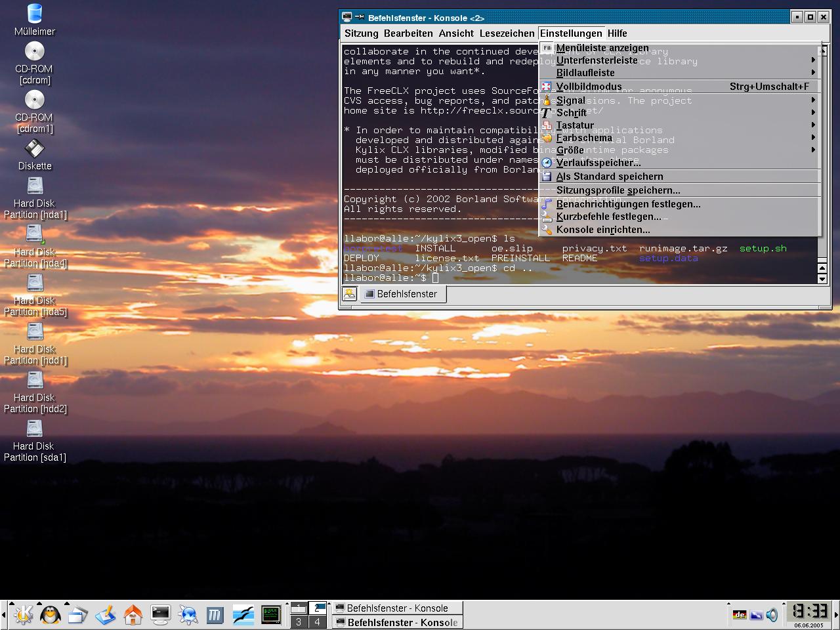Hide panel using left edge arrow
This screenshot has height=630, width=840.
tap(3, 615)
